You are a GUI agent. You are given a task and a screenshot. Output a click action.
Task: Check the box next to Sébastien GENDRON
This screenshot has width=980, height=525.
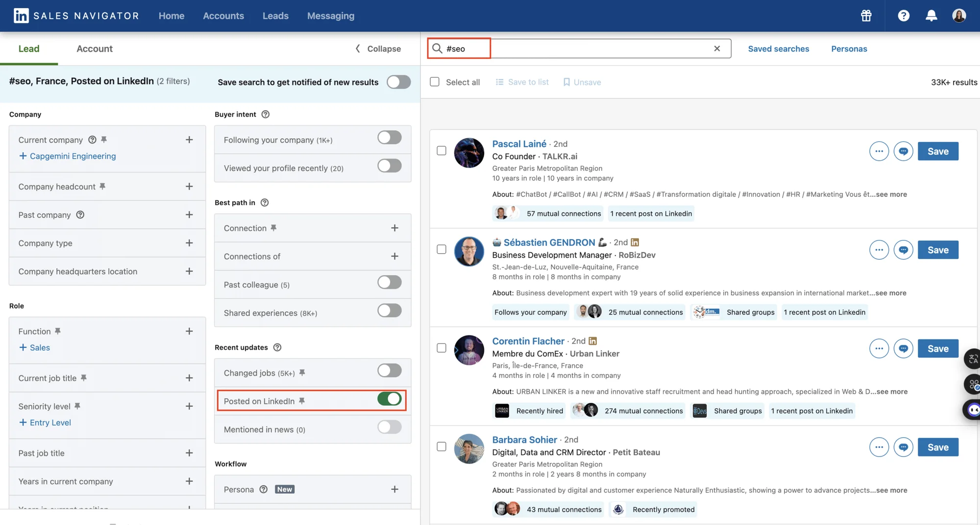(x=441, y=249)
